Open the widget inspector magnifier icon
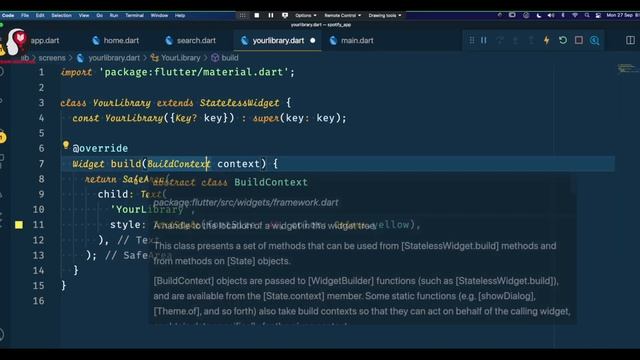The width and height of the screenshot is (640, 360). (x=595, y=40)
